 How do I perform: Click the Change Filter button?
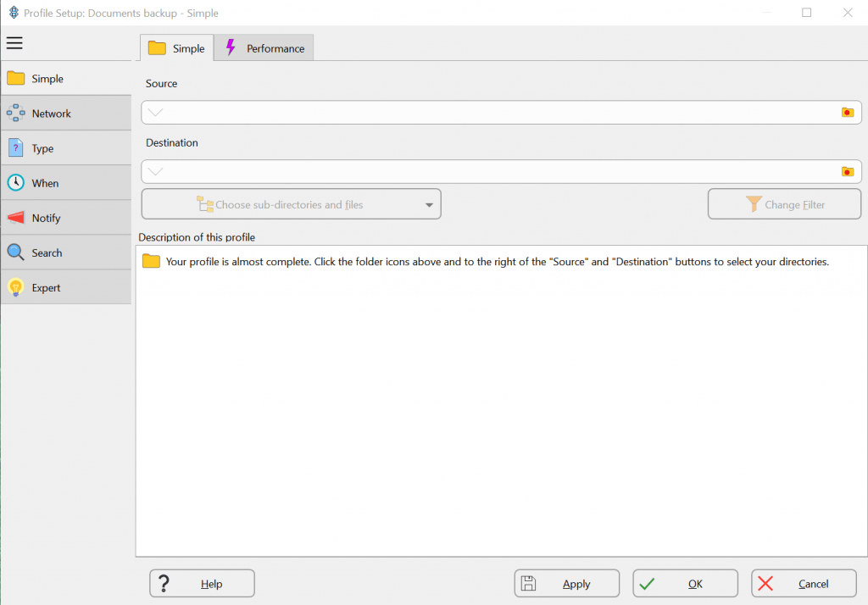pos(784,204)
